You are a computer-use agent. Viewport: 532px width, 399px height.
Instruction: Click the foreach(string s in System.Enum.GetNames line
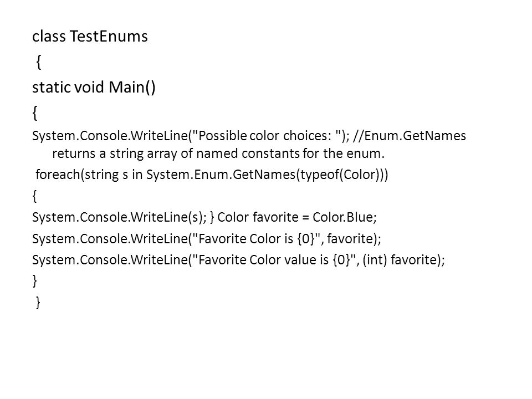[x=212, y=175]
